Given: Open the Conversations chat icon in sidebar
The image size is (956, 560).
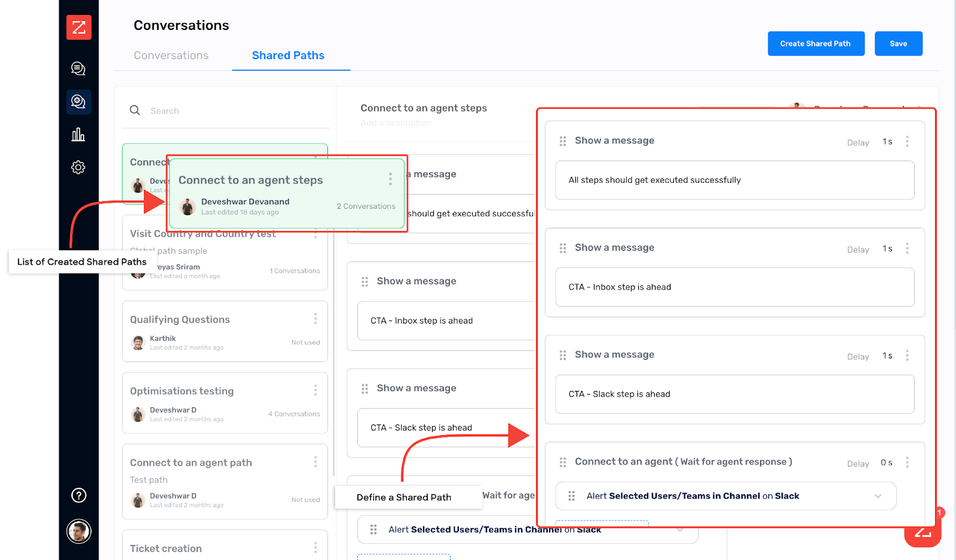Looking at the screenshot, I should [x=78, y=67].
